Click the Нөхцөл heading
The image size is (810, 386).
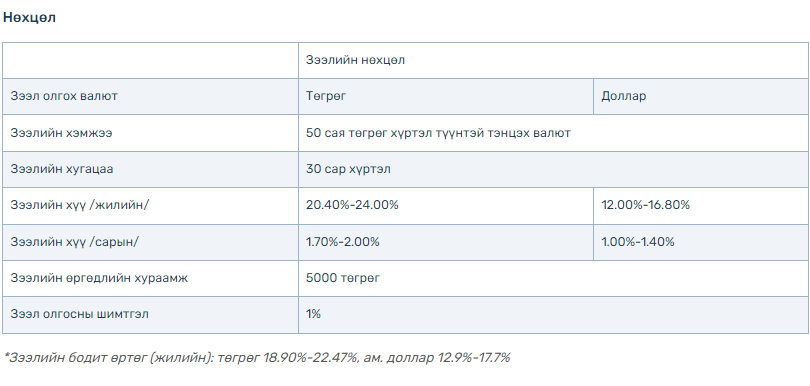point(29,17)
